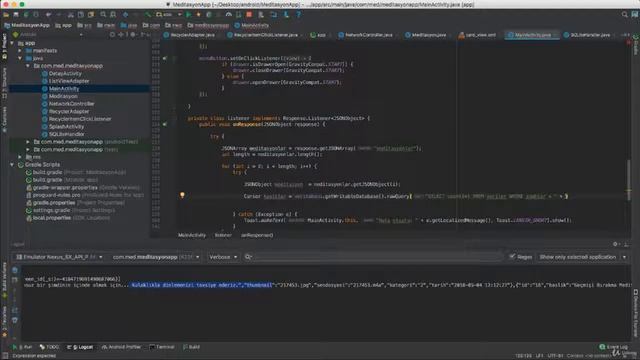Open the Emulator Nexus_5X device dropdown
Viewport: 640px width, 360px height.
(59, 257)
